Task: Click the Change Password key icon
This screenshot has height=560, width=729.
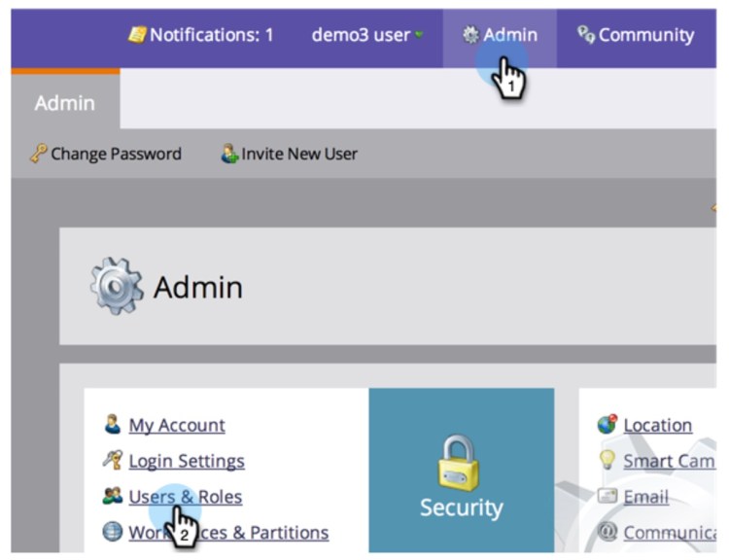Action: tap(38, 154)
